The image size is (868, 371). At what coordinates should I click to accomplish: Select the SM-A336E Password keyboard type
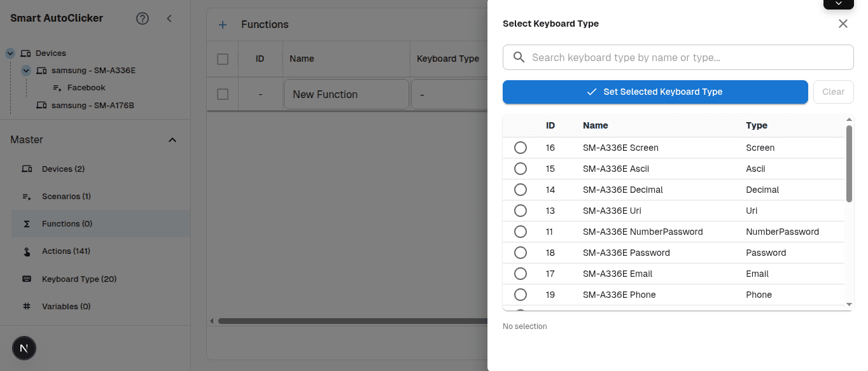[521, 253]
